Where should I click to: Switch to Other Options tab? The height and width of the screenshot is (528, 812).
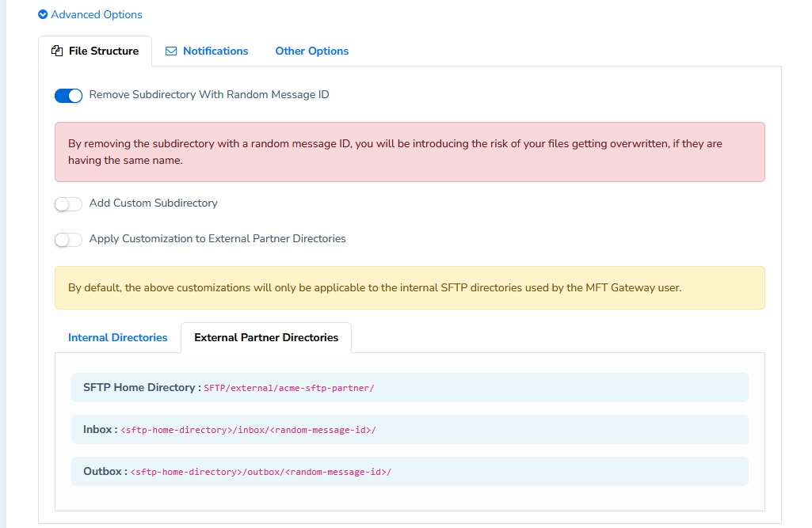(312, 51)
